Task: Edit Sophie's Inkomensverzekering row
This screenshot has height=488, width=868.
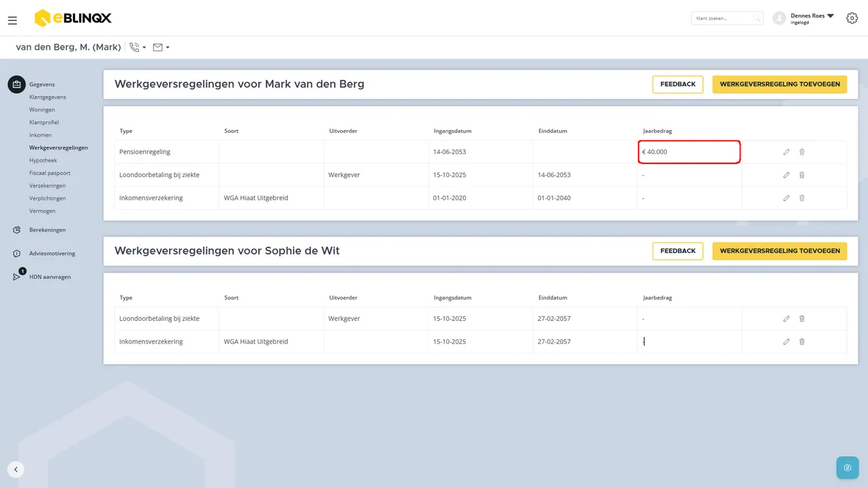Action: coord(786,342)
